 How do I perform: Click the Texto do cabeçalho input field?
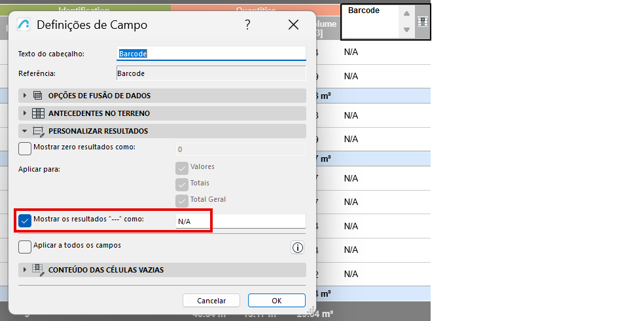pos(211,54)
